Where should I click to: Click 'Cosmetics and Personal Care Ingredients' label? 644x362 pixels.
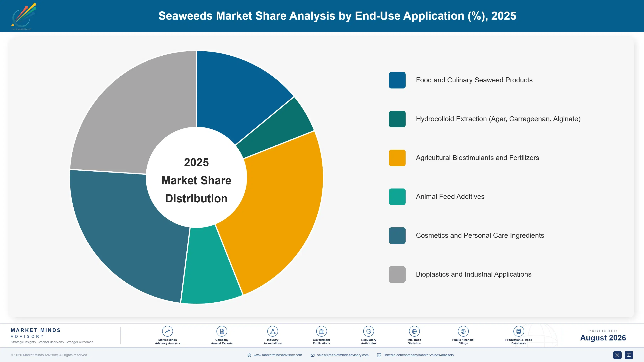(x=480, y=235)
